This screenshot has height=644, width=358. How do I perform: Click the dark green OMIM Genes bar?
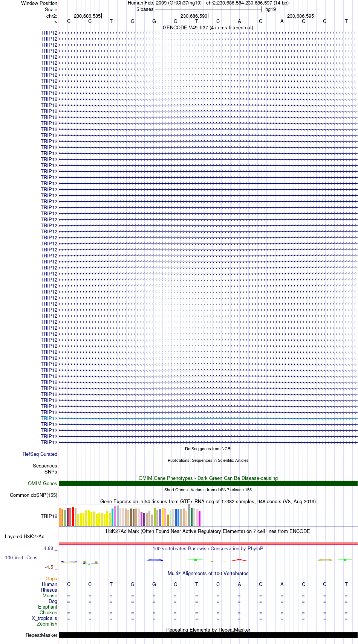tap(208, 483)
